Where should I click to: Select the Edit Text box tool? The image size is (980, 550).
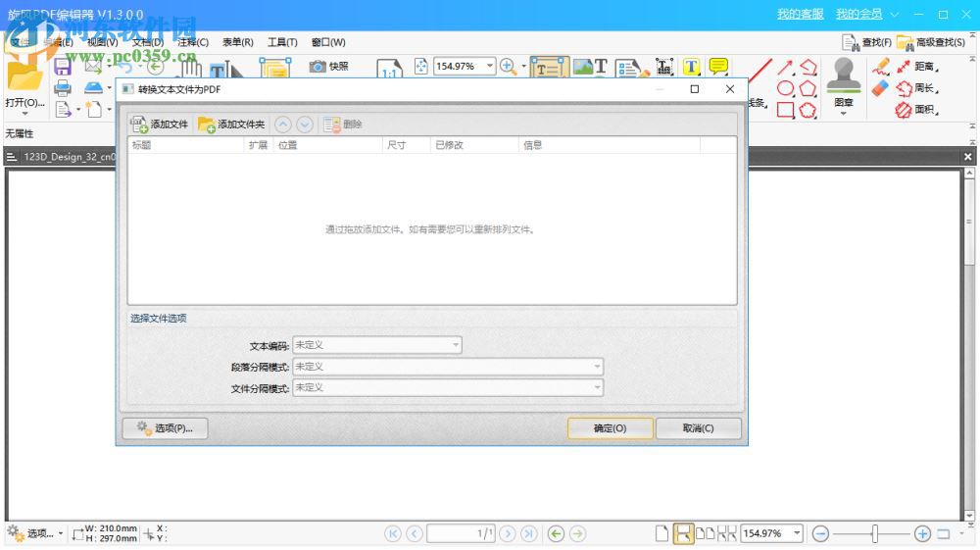549,67
